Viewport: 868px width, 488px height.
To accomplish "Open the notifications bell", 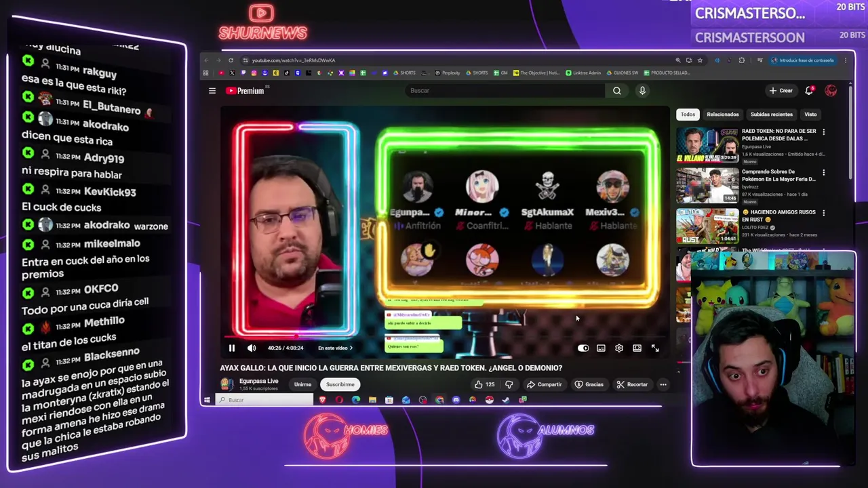I will pyautogui.click(x=809, y=91).
